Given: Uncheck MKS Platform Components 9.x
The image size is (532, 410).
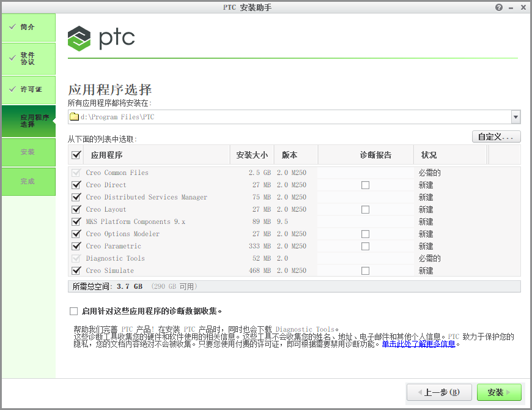Looking at the screenshot, I should [x=76, y=222].
